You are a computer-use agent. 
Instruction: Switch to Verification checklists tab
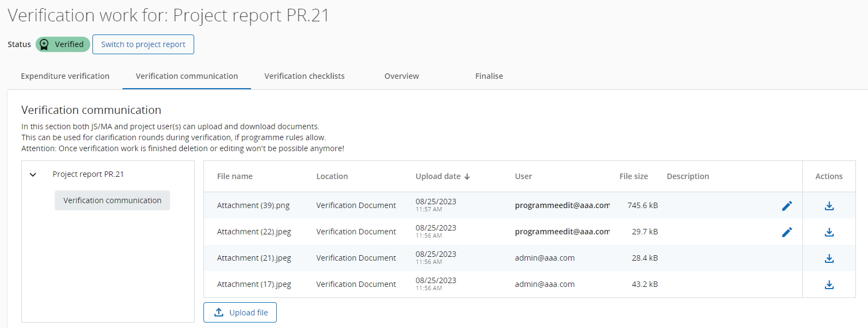(304, 76)
